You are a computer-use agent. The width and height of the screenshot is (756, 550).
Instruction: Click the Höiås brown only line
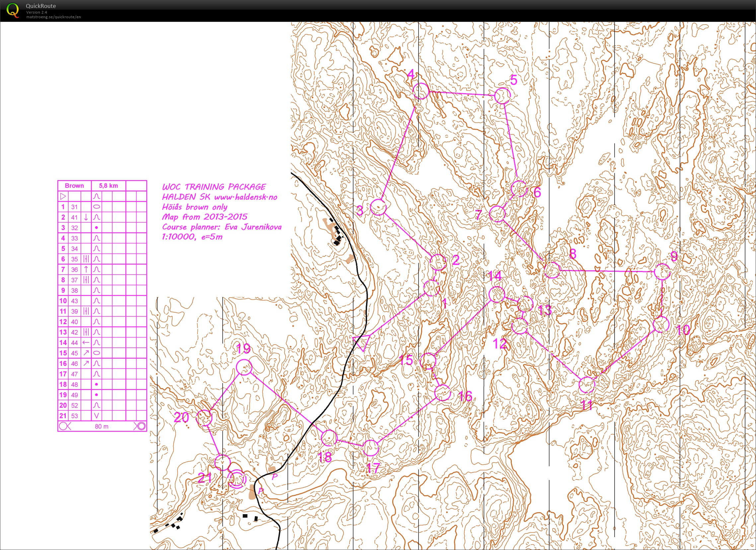(x=195, y=207)
